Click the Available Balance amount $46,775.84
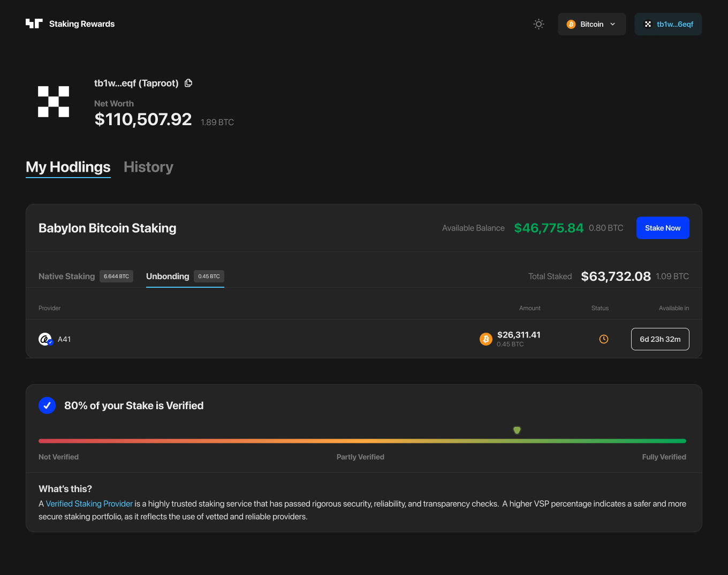The image size is (728, 575). click(x=549, y=228)
